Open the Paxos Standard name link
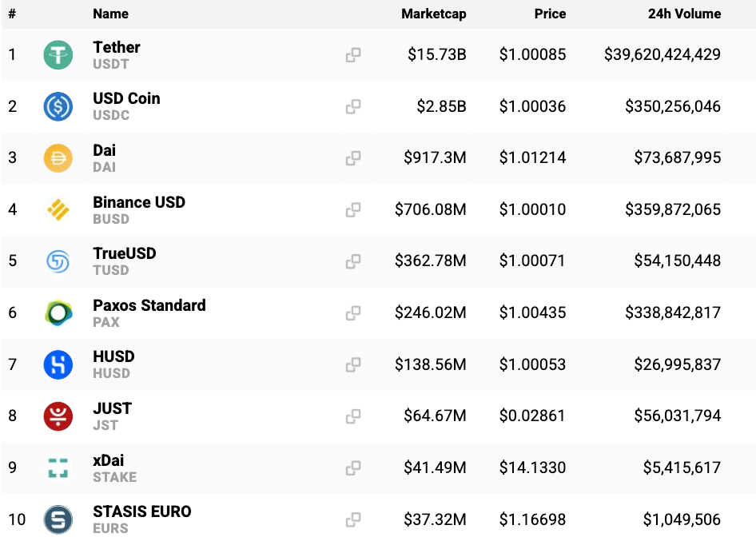 click(149, 304)
